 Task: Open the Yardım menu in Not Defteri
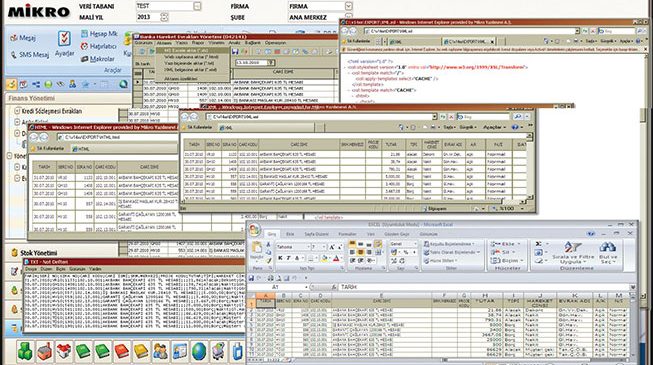95,269
